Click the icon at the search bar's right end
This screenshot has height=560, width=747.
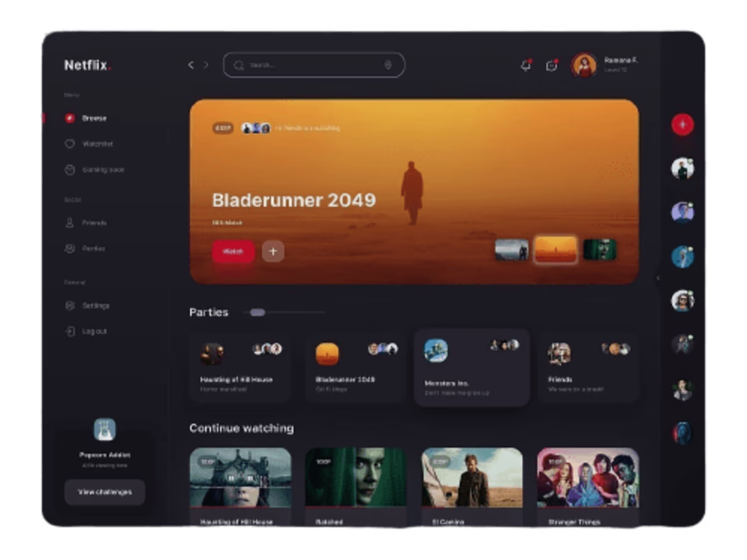[x=388, y=65]
